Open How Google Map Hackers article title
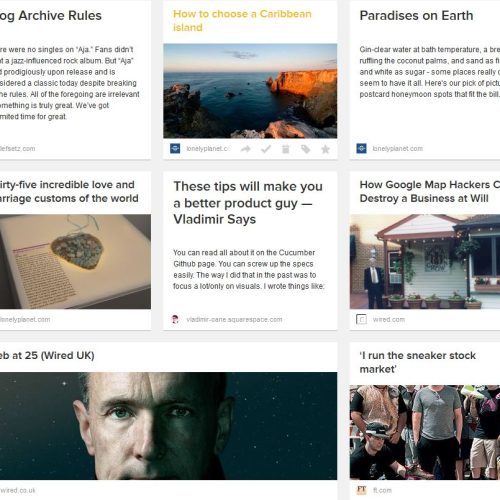 point(430,191)
